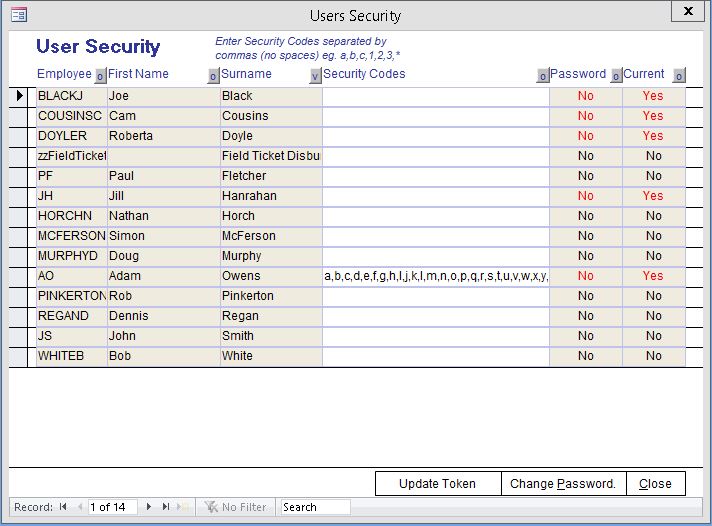Click the sort button beside Password header
Viewport: 712px width, 526px height.
pos(616,75)
